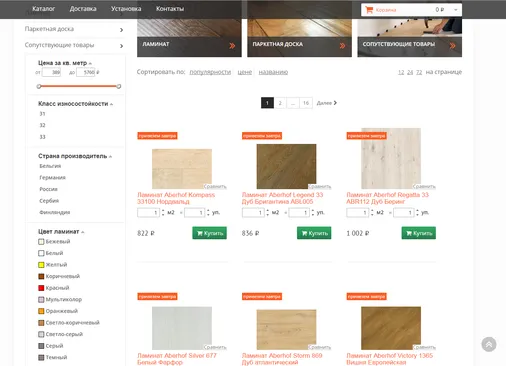506x366 pixels.
Task: Filter by country Германия
Action: tap(52, 178)
